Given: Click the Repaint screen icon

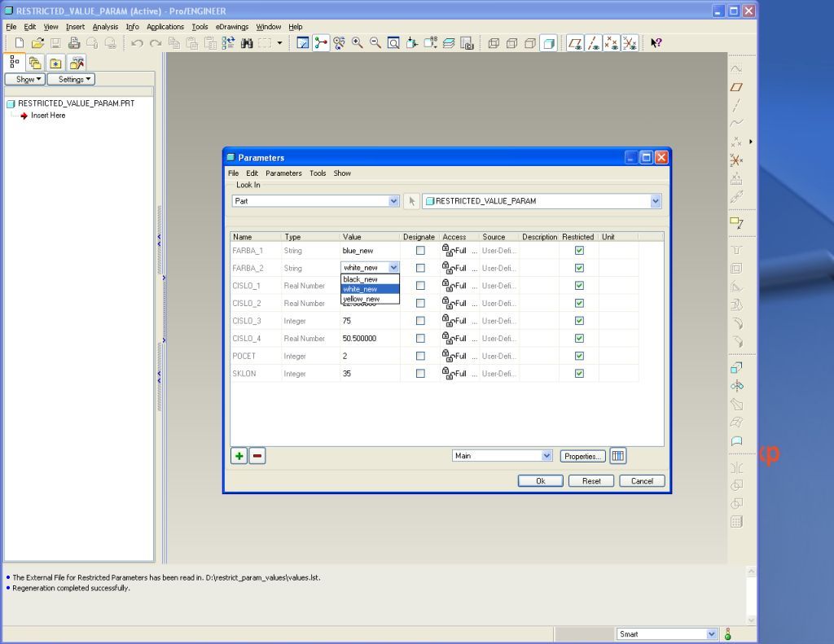Looking at the screenshot, I should click(303, 43).
